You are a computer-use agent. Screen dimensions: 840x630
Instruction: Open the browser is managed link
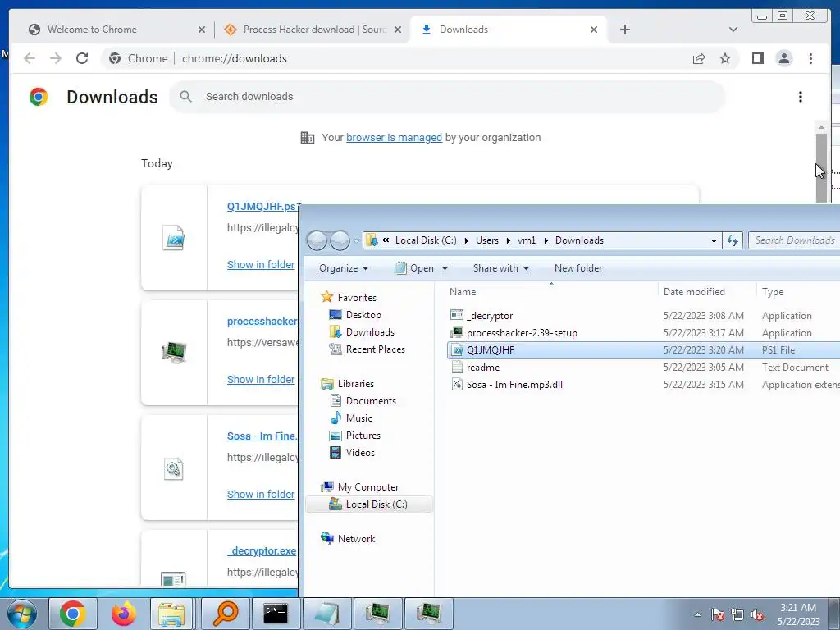click(394, 138)
